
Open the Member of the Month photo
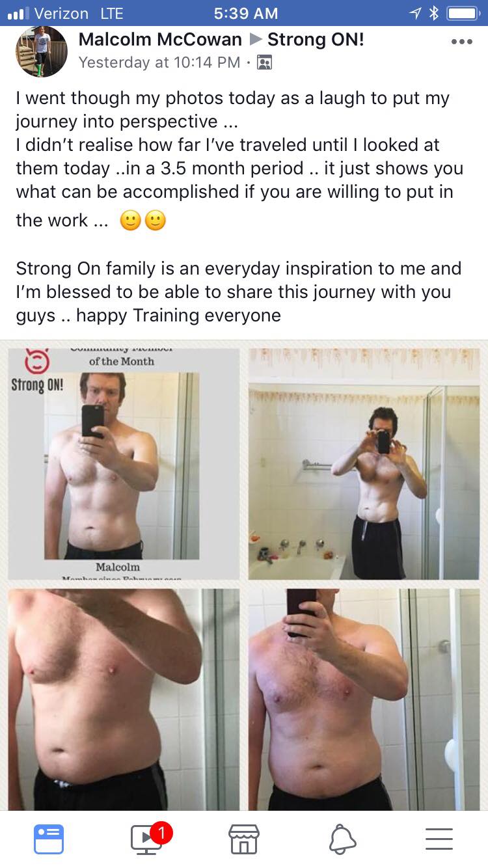[124, 464]
